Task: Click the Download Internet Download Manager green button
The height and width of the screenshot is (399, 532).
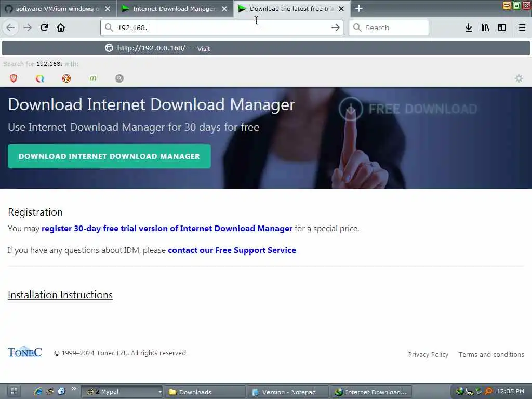Action: 109,156
